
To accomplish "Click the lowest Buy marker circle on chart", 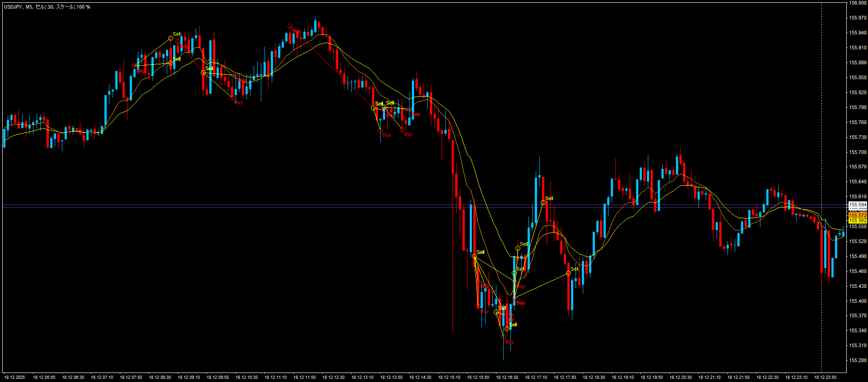I will (503, 337).
